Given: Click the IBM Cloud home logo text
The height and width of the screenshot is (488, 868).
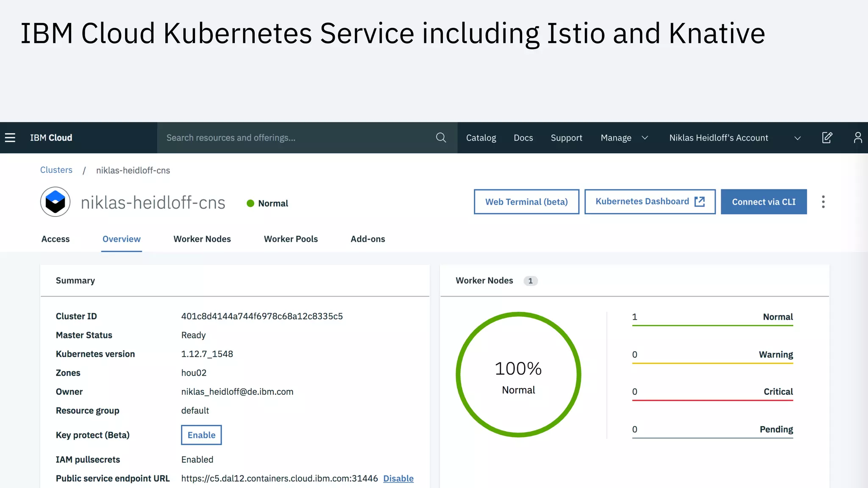Looking at the screenshot, I should pos(51,138).
